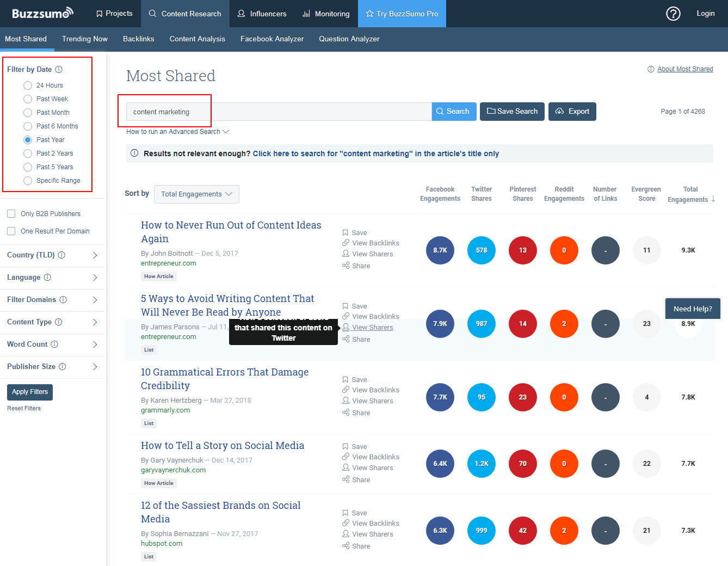Enable Only B2B Publishers checkbox
This screenshot has width=728, height=566.
pyautogui.click(x=11, y=213)
